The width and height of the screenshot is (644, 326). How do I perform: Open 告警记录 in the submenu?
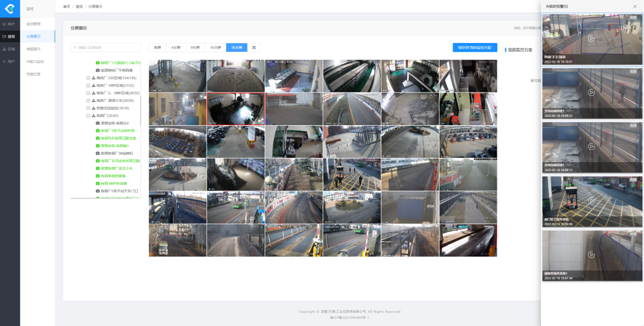(34, 74)
